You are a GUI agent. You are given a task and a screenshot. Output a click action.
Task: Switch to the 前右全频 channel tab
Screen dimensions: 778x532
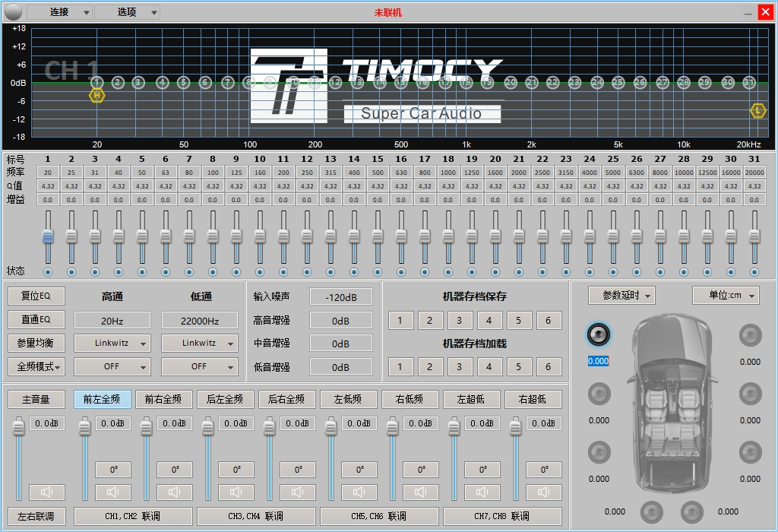click(163, 399)
